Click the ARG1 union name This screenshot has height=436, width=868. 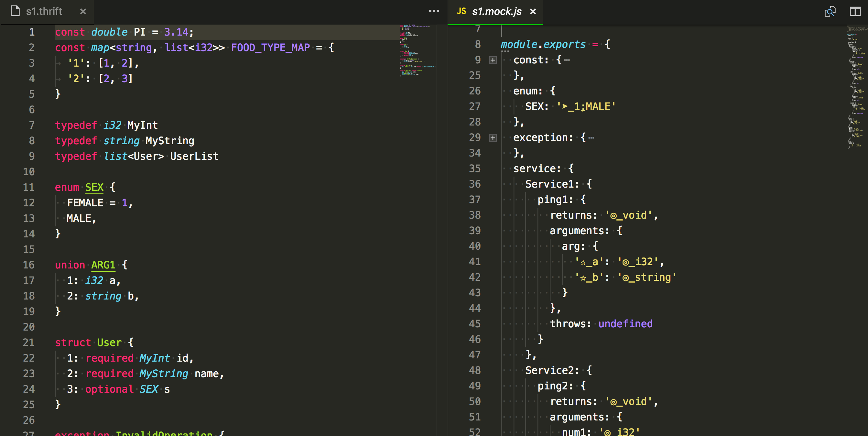tap(103, 265)
